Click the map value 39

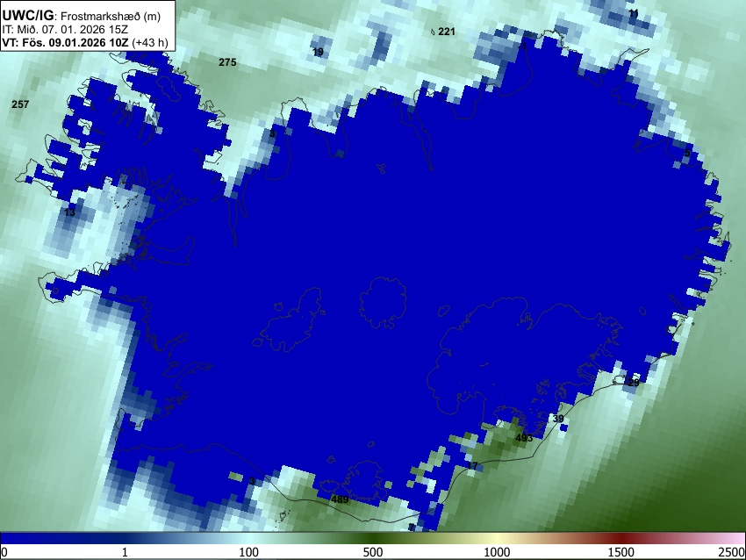pyautogui.click(x=558, y=419)
